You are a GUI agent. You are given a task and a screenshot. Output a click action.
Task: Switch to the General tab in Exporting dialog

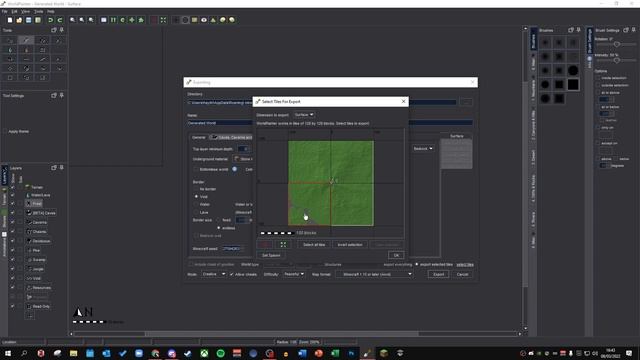(199, 138)
